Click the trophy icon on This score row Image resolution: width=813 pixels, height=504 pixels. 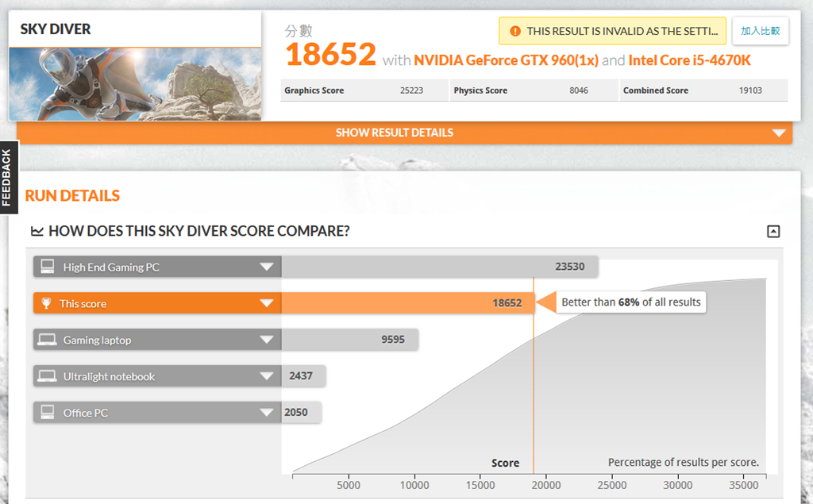[46, 303]
